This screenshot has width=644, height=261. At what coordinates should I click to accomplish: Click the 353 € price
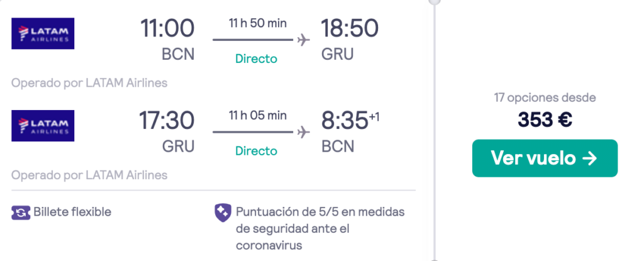point(545,119)
